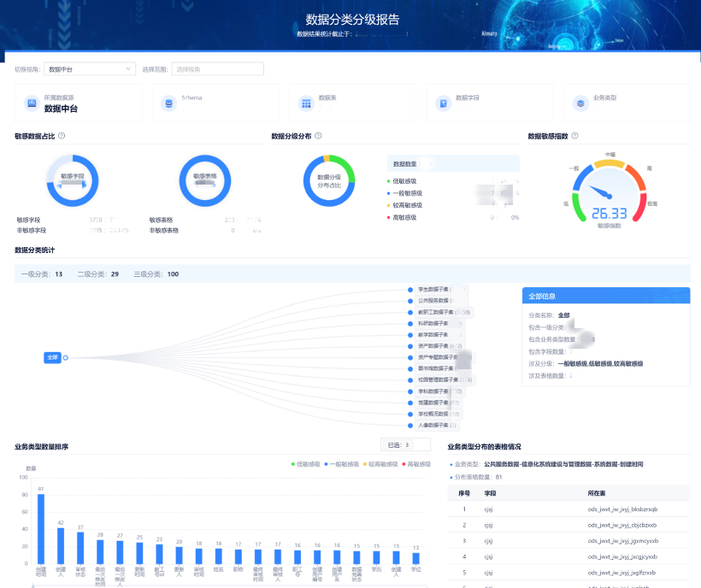Click the node dot for 学生数据子集

tap(410, 290)
